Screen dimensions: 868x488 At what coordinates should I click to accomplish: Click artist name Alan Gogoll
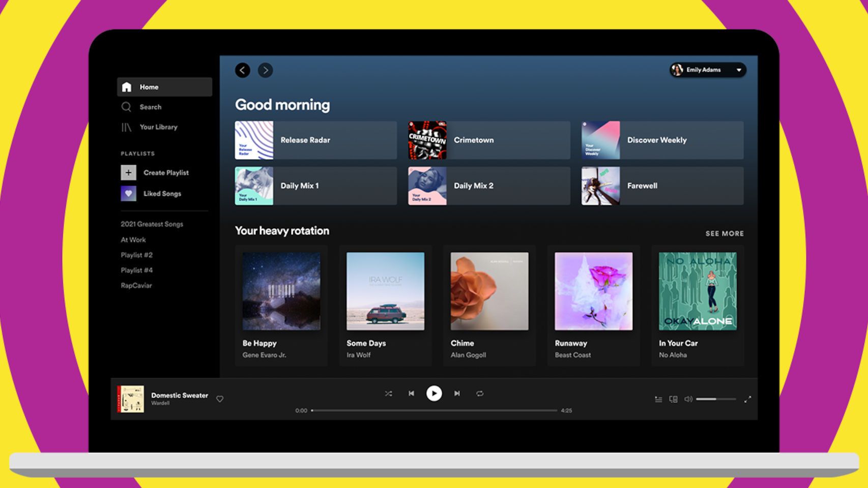coord(468,355)
